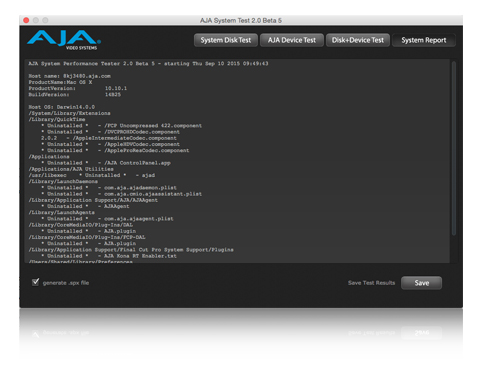480x378 pixels.
Task: Click the CoreMediaIO/Plug-Ins/DAL path line
Action: click(x=81, y=225)
